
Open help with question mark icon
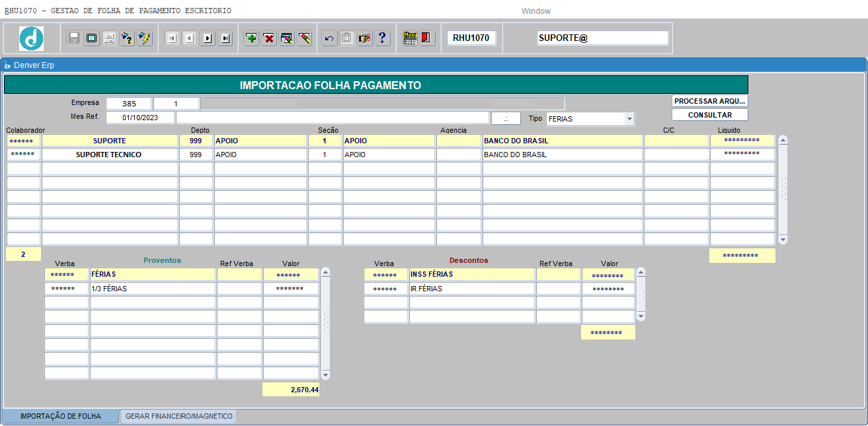(381, 38)
